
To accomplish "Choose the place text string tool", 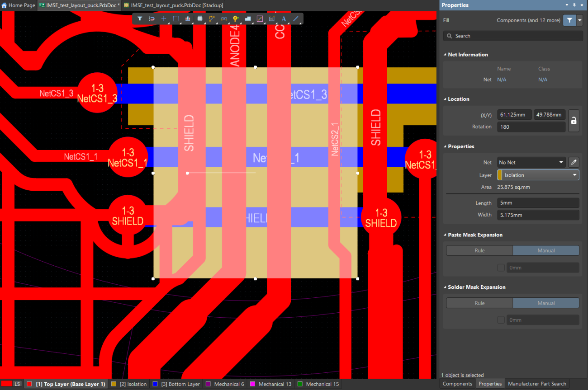I will pyautogui.click(x=284, y=19).
